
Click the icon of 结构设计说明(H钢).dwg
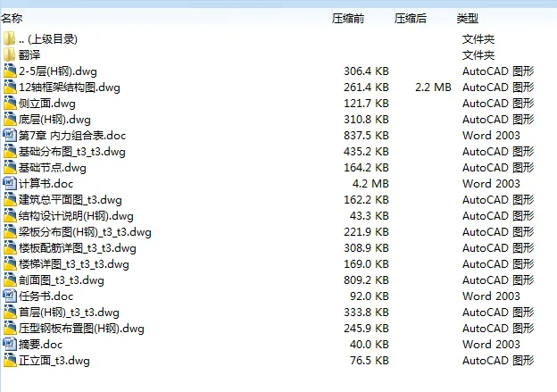[x=10, y=215]
